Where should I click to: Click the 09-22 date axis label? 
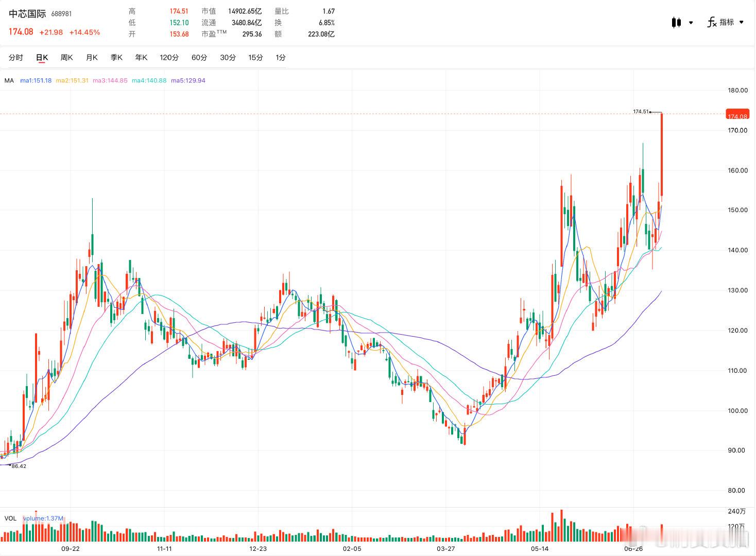(71, 548)
